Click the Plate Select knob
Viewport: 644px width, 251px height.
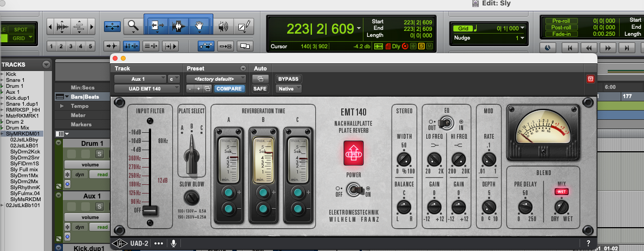(x=191, y=154)
